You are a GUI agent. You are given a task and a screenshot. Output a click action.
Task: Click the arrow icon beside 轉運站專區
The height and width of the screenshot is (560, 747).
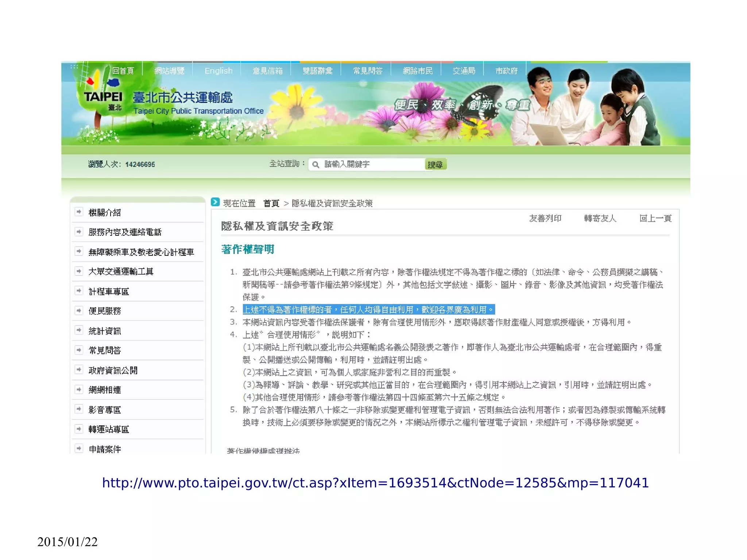79,429
